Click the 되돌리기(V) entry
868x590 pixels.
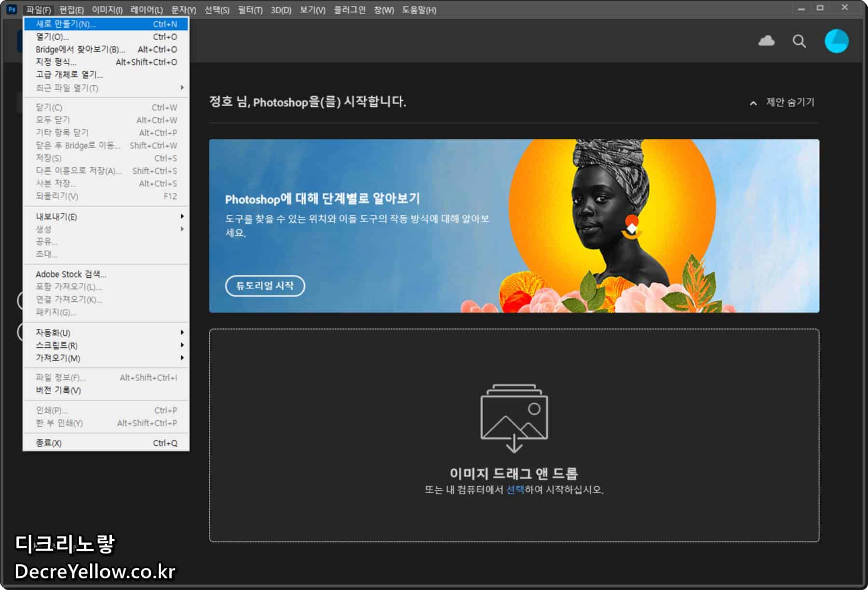tap(106, 196)
